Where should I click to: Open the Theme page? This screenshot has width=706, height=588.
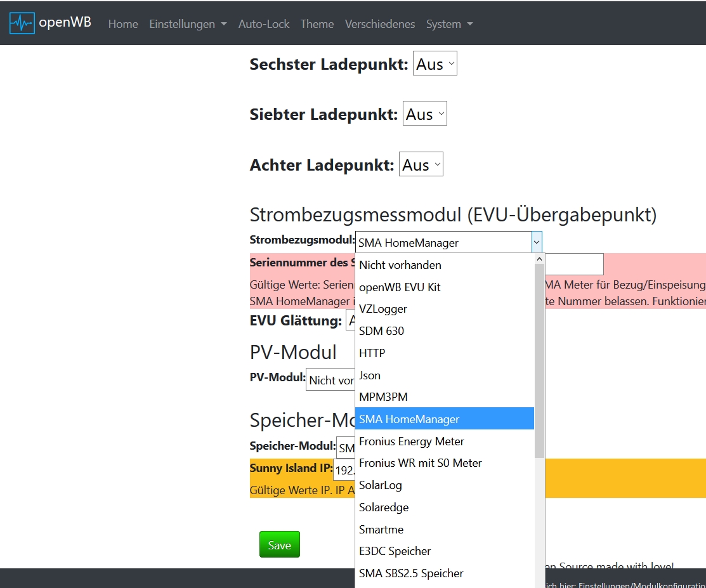coord(317,24)
